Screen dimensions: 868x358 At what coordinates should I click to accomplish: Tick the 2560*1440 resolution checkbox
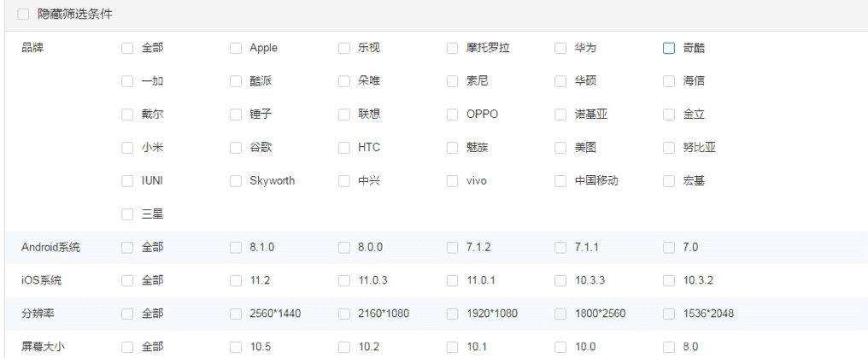[x=236, y=314]
